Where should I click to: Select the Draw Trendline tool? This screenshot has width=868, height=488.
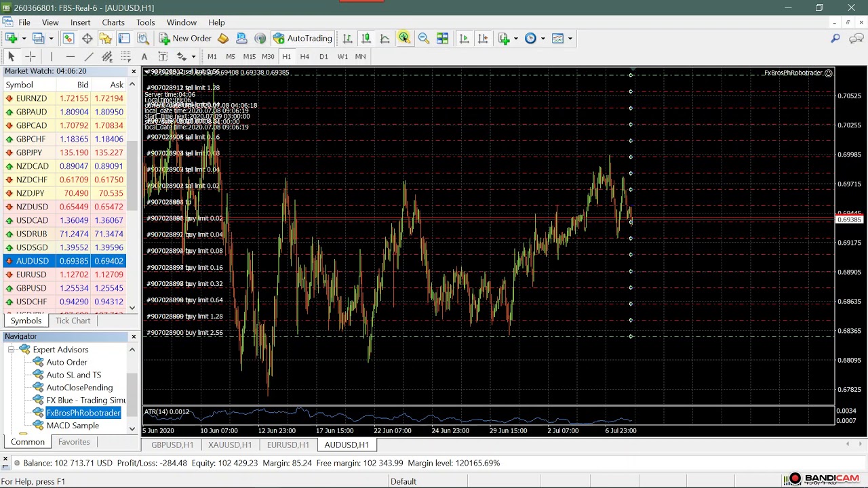pyautogui.click(x=89, y=57)
